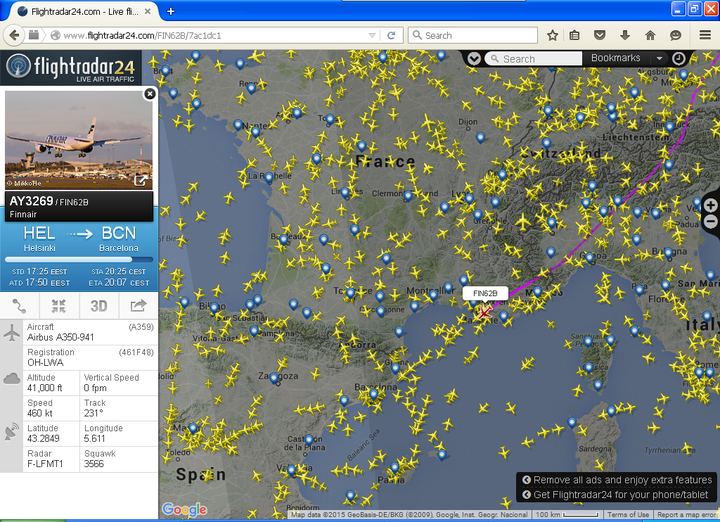Open the Firefox chat smiley icon
720x522 pixels.
[x=675, y=35]
